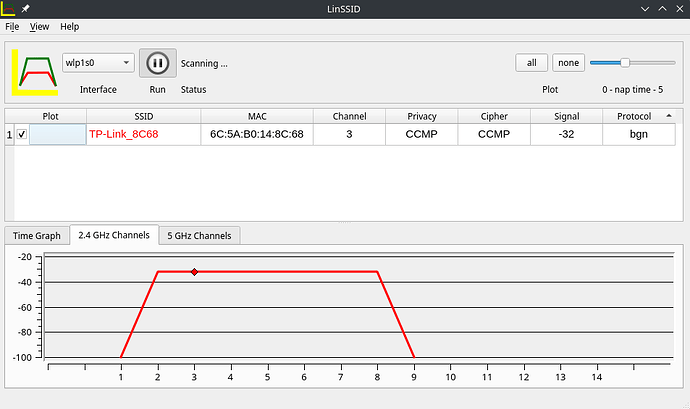Sort by the Signal column header
Screen dimensions: 690x409
pos(566,116)
